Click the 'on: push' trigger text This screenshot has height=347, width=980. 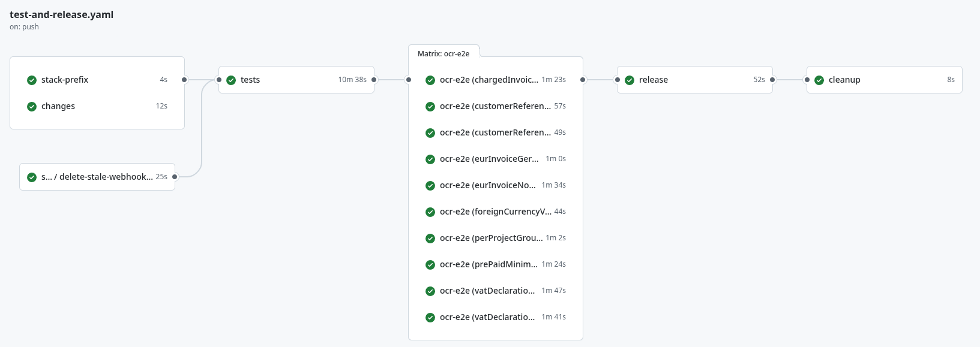tap(24, 27)
